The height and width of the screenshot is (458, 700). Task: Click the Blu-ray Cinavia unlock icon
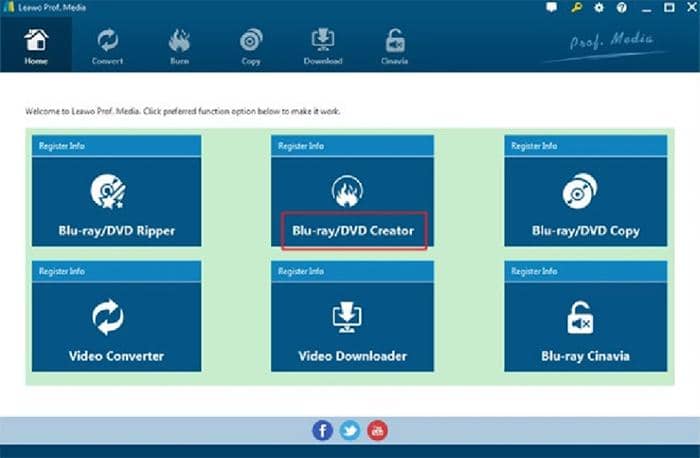579,317
